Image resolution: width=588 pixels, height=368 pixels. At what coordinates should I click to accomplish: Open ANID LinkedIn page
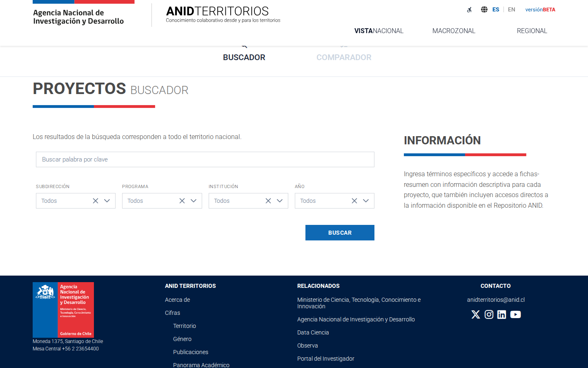(502, 314)
